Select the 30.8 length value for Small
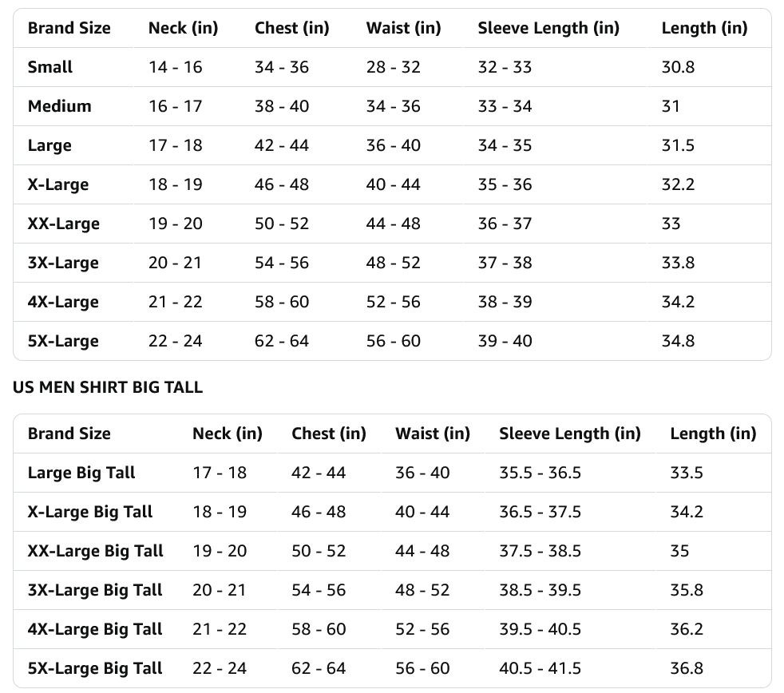 (678, 67)
